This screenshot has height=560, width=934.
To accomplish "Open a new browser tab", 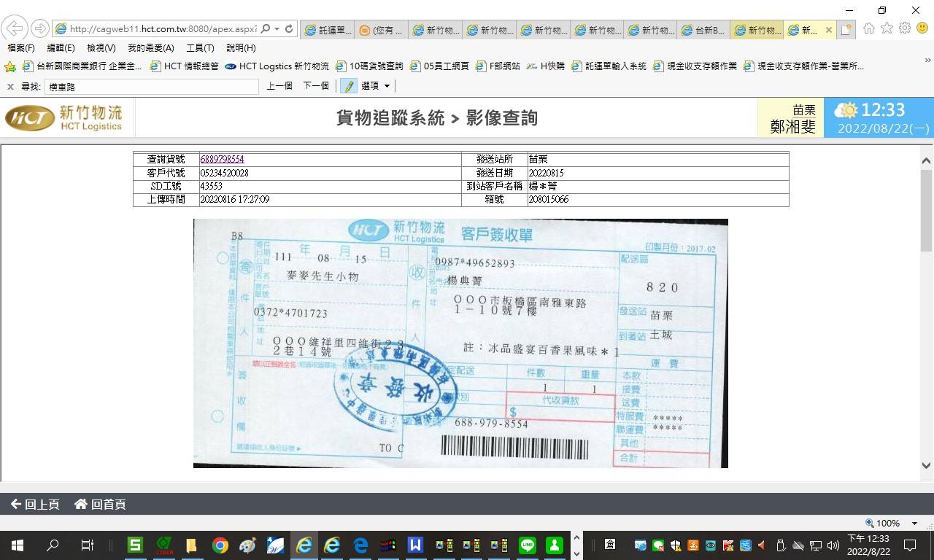I will [x=846, y=30].
